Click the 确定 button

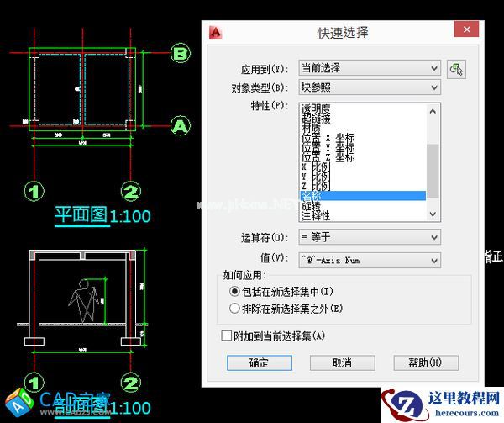click(260, 362)
